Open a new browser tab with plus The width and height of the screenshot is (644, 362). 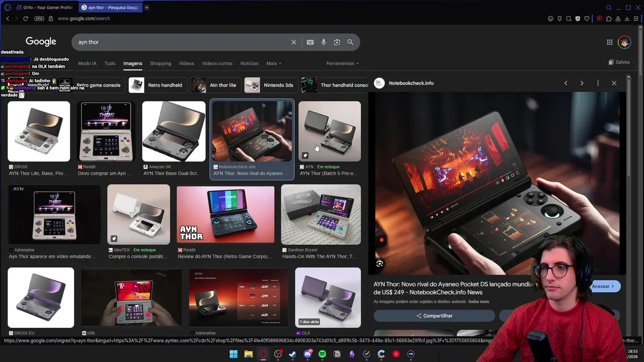146,8
